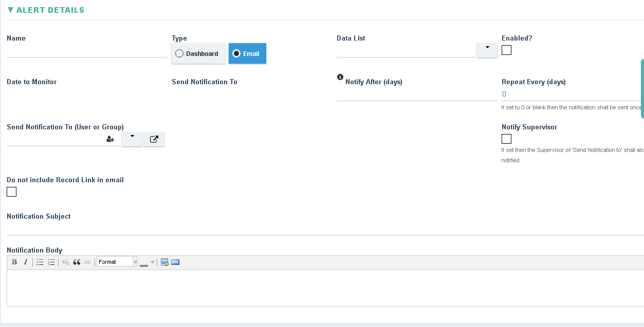Open the external link popup beside recipient field

(x=154, y=139)
